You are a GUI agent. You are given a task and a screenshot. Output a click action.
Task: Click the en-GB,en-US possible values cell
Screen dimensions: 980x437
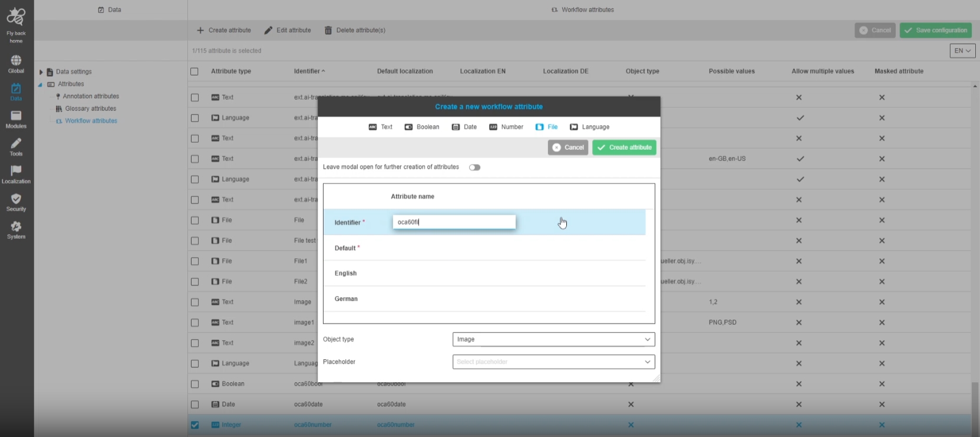click(x=727, y=159)
